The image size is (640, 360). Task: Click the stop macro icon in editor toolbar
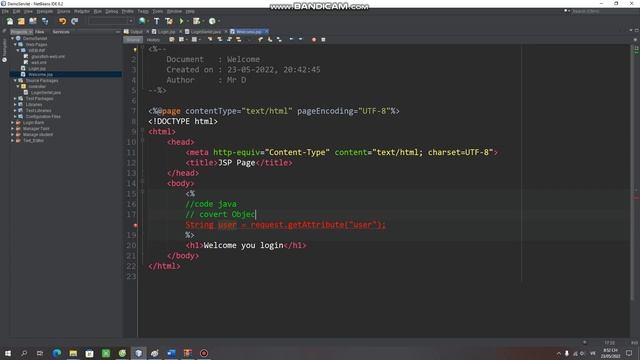[323, 40]
